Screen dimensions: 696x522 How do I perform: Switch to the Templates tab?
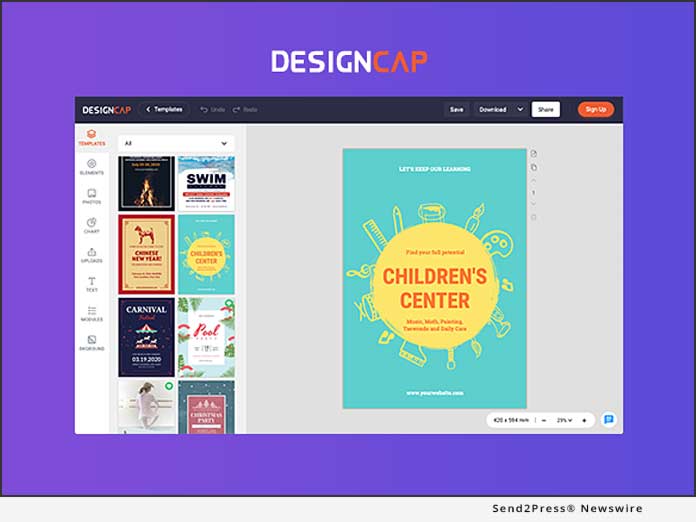click(x=91, y=137)
